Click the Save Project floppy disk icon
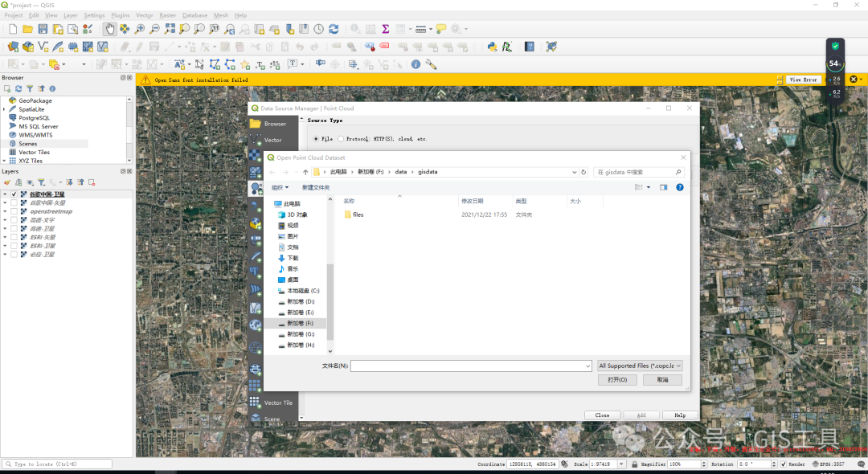Image resolution: width=868 pixels, height=474 pixels. click(x=43, y=29)
